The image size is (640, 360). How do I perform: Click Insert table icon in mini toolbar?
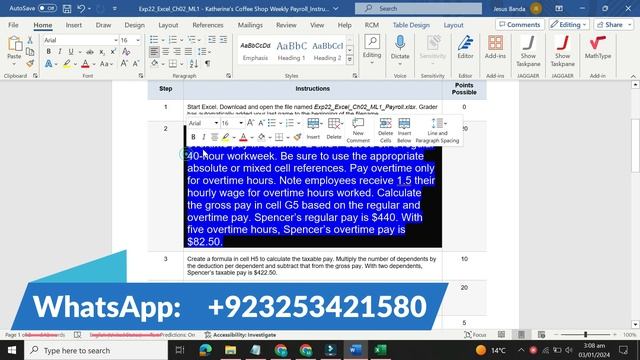[x=313, y=129]
